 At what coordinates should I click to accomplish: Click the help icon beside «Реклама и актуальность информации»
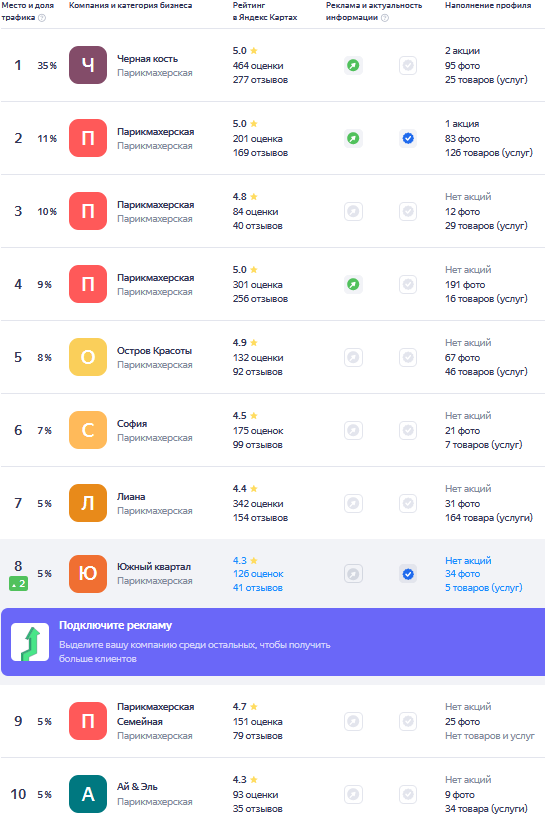[385, 17]
